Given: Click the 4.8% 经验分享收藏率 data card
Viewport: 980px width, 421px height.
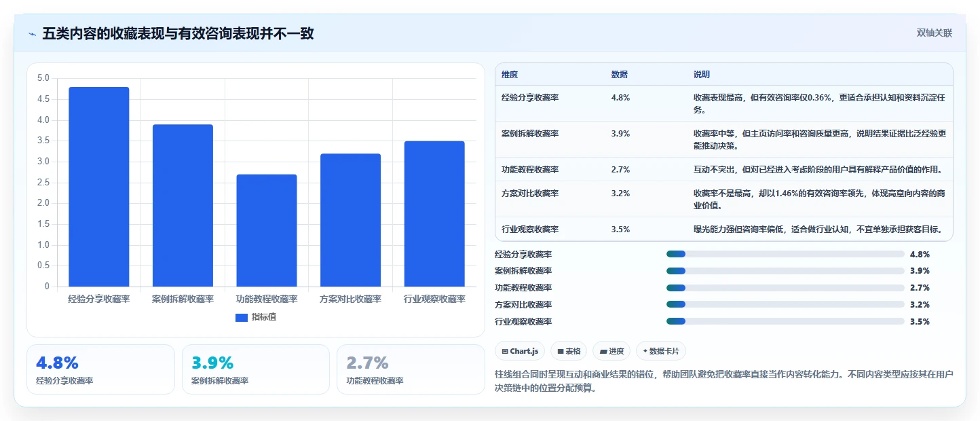Looking at the screenshot, I should tap(100, 369).
